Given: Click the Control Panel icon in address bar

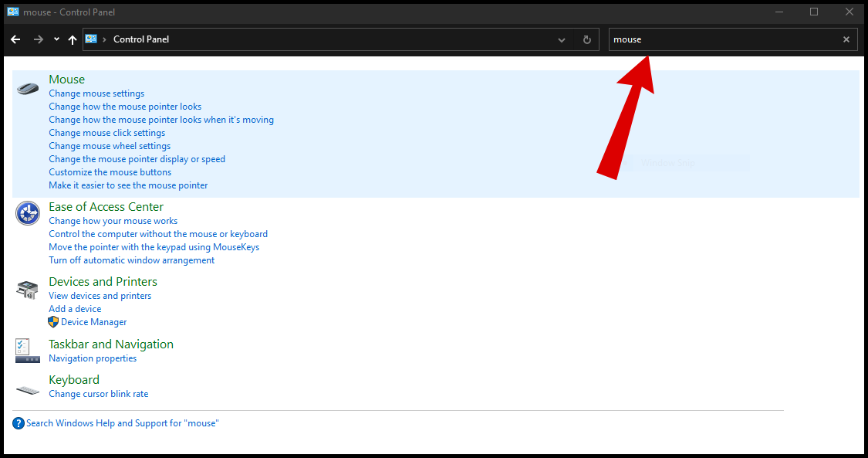Looking at the screenshot, I should pyautogui.click(x=91, y=39).
